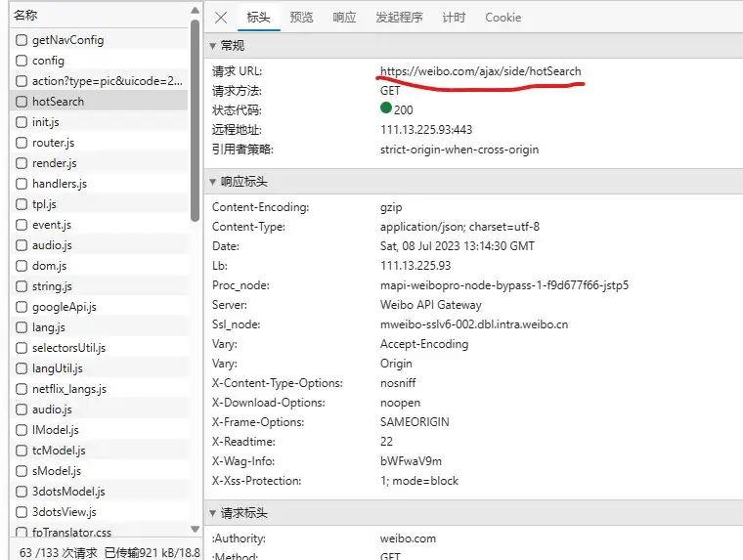The image size is (743, 560).
Task: Select the config request in the list
Action: tap(48, 61)
